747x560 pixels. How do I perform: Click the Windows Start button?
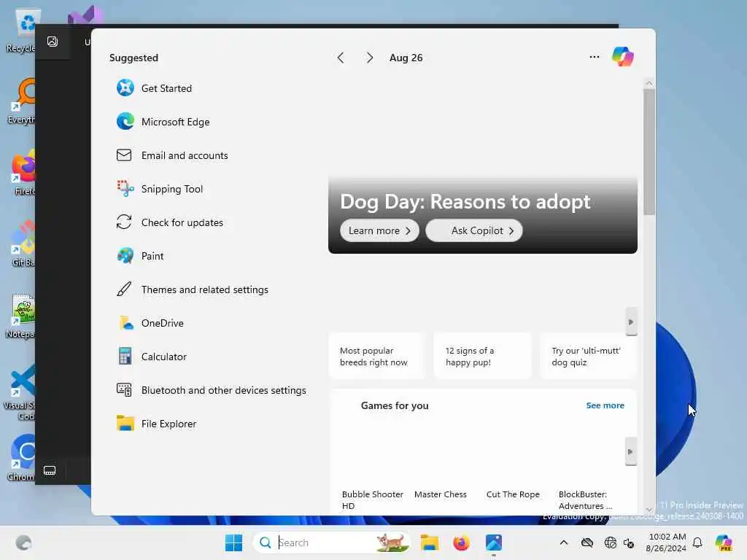(x=233, y=542)
